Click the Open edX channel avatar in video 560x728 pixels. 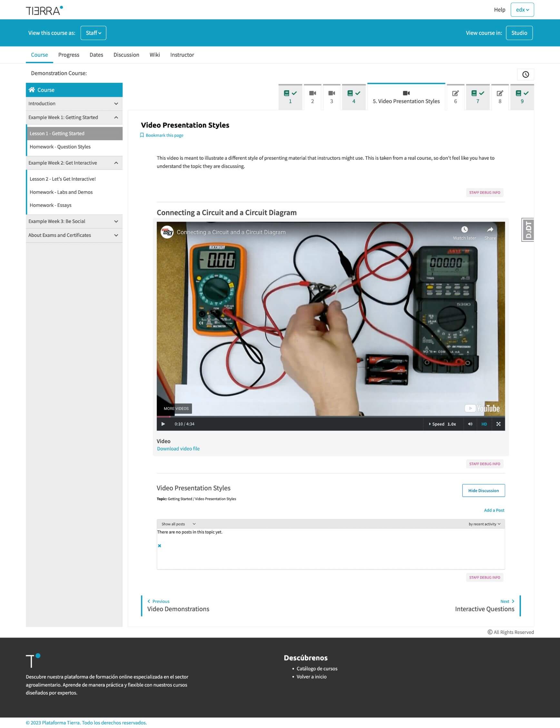(x=167, y=232)
